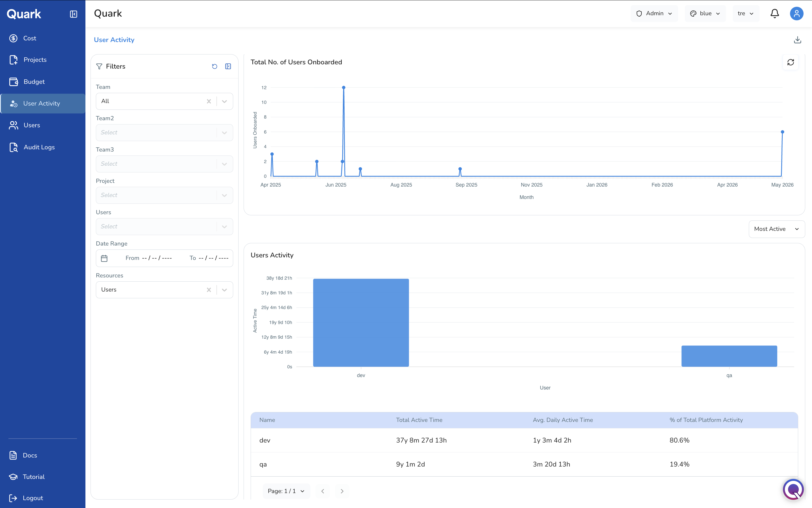Select the qa row name
Viewport: 812px width, 508px height.
coord(263,464)
